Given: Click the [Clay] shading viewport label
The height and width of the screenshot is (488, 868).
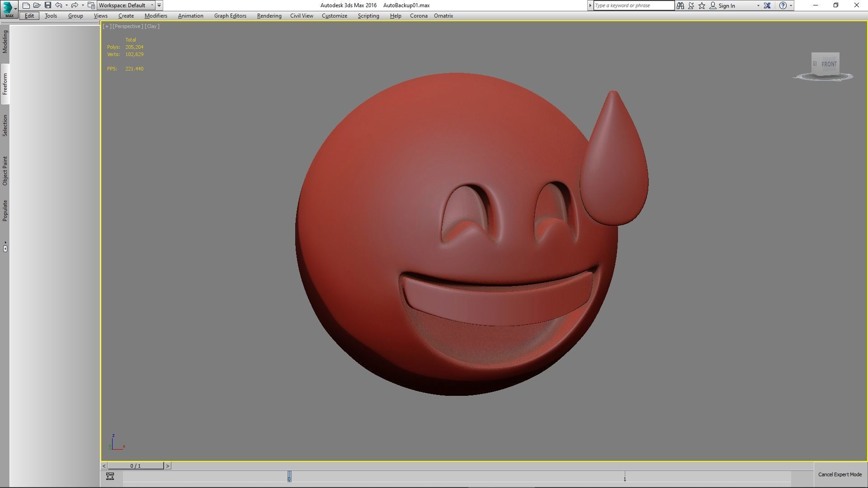Looking at the screenshot, I should tap(152, 26).
